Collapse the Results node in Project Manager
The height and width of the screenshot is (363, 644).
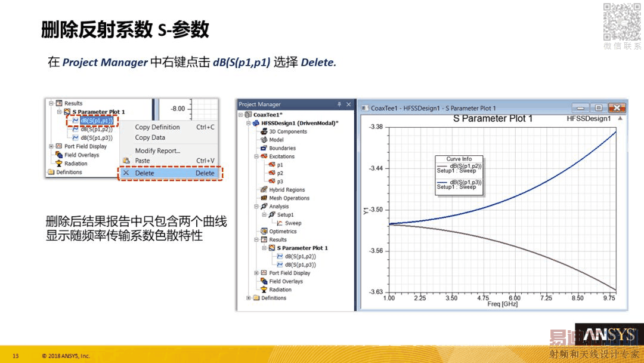(256, 239)
